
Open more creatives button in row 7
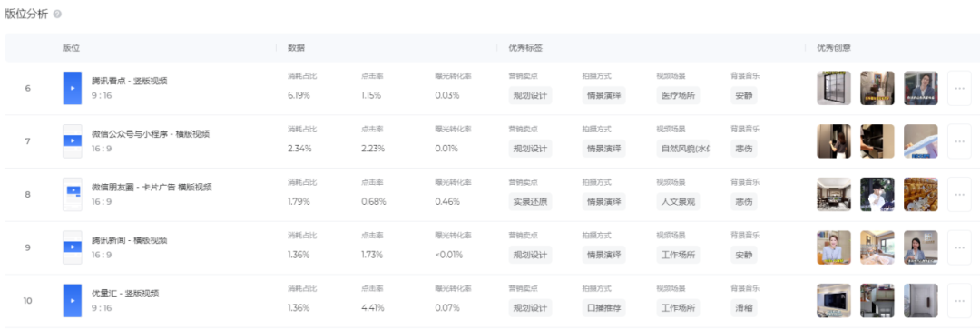tap(959, 141)
